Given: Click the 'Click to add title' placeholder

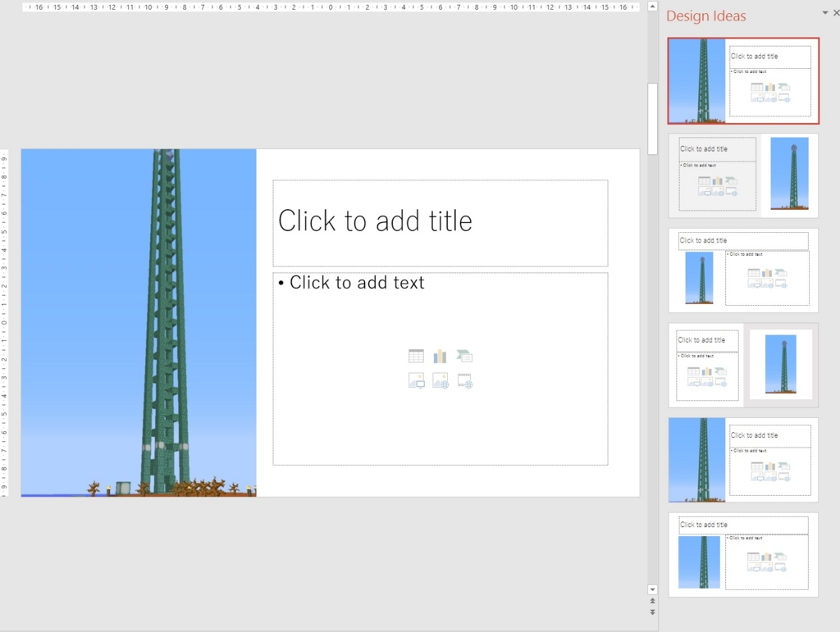Looking at the screenshot, I should (x=441, y=223).
